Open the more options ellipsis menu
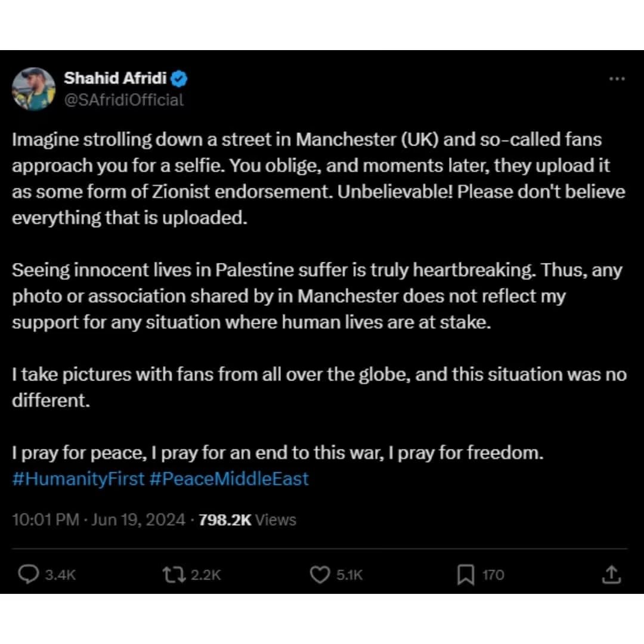 617,79
